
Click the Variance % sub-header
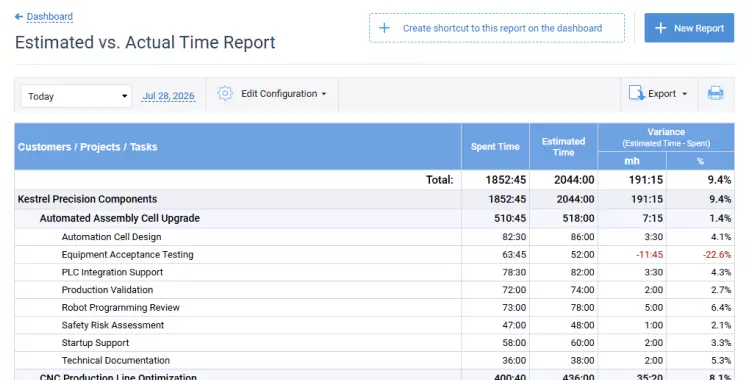point(700,161)
